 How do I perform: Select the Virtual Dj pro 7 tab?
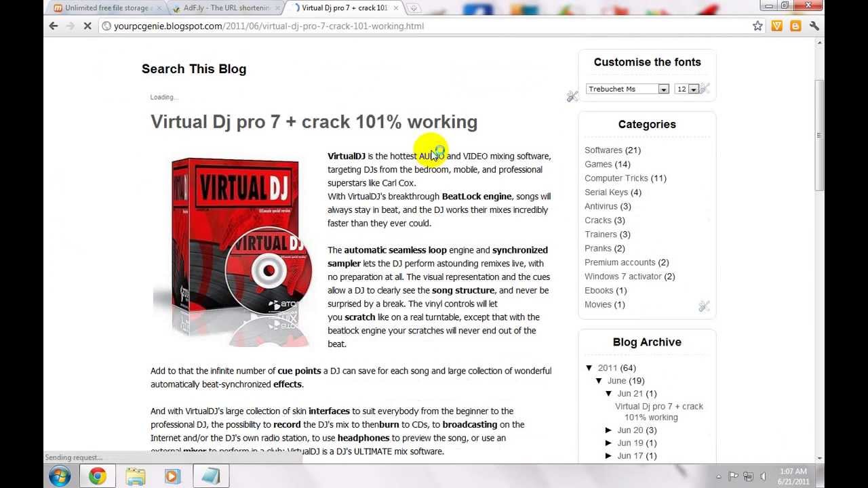coord(344,8)
